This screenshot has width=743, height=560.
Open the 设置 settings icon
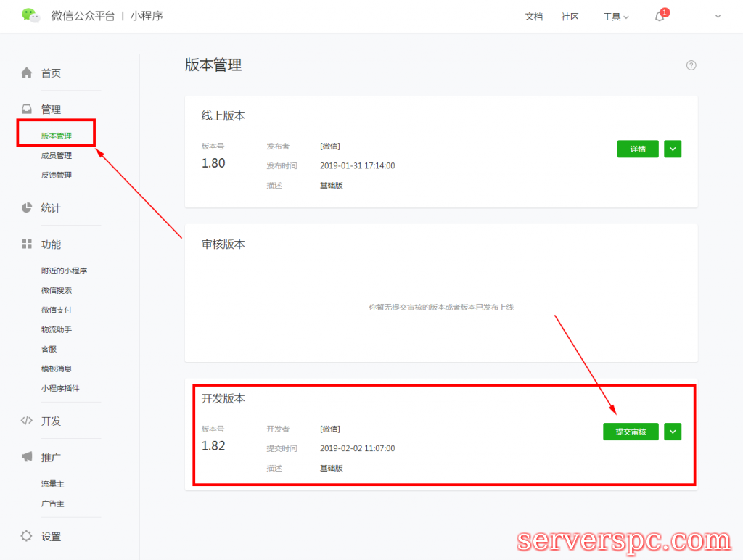pos(27,536)
